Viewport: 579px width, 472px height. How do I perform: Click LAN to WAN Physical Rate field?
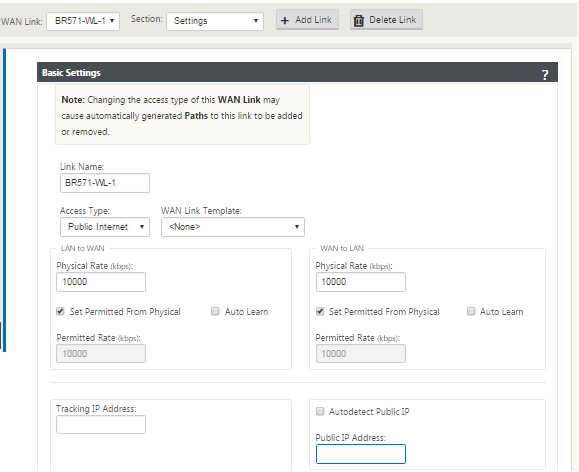pos(101,282)
